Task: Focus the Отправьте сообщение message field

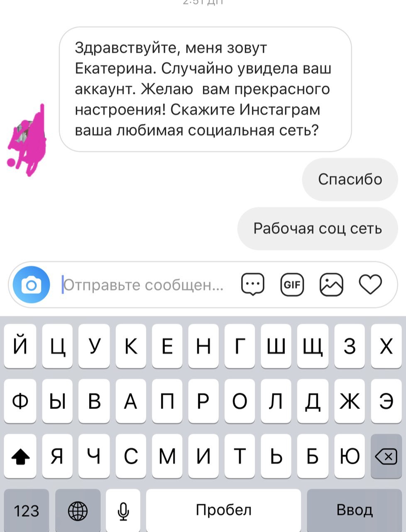Action: click(x=143, y=285)
